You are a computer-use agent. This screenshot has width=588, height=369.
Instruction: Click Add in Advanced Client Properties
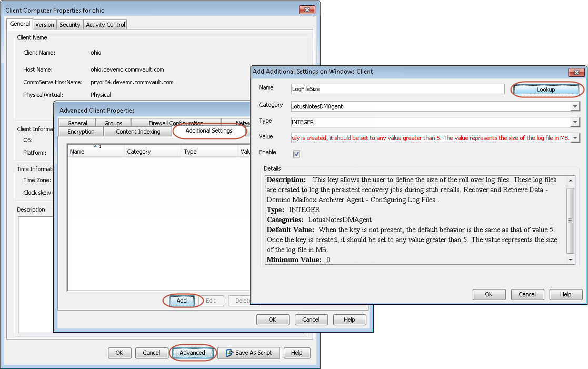tap(182, 301)
